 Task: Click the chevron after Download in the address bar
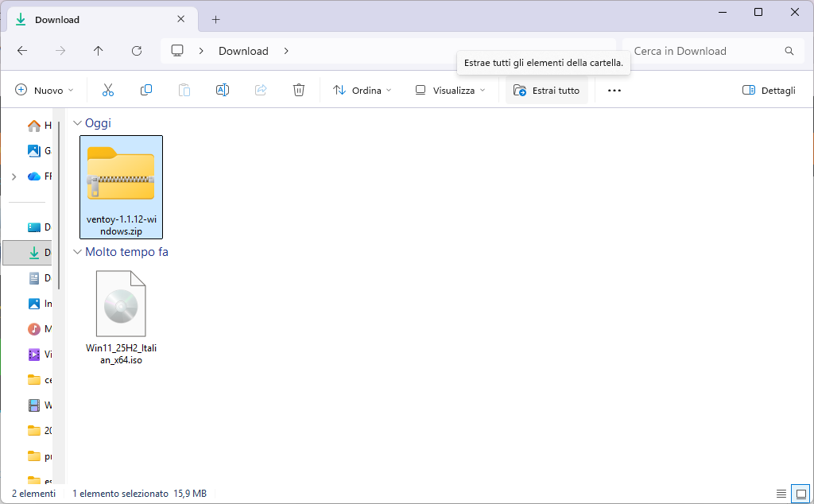tap(286, 51)
